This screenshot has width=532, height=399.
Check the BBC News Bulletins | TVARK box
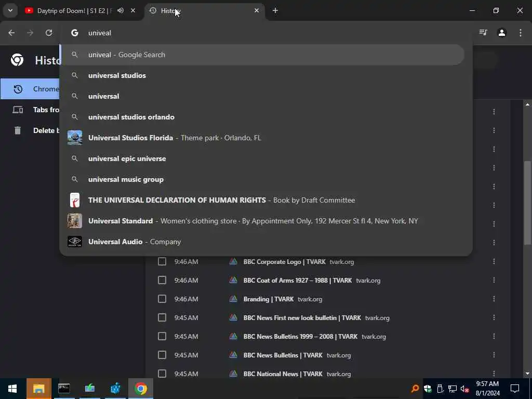point(162,355)
